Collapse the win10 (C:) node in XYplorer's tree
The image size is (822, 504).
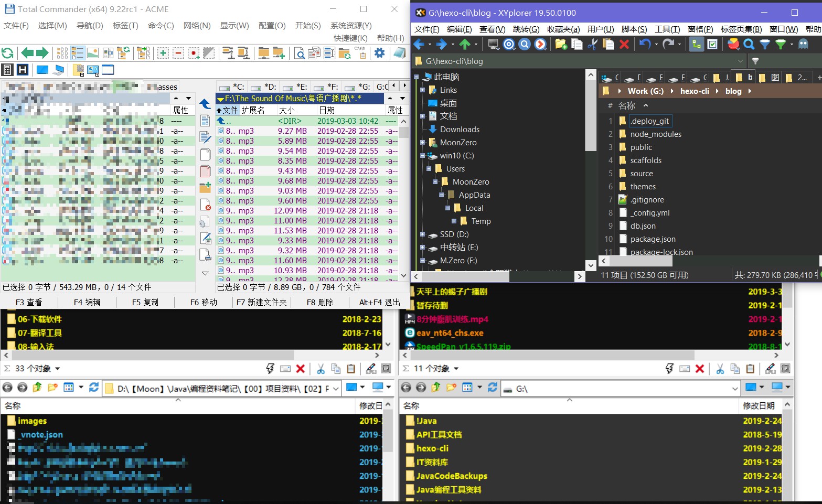coord(422,156)
